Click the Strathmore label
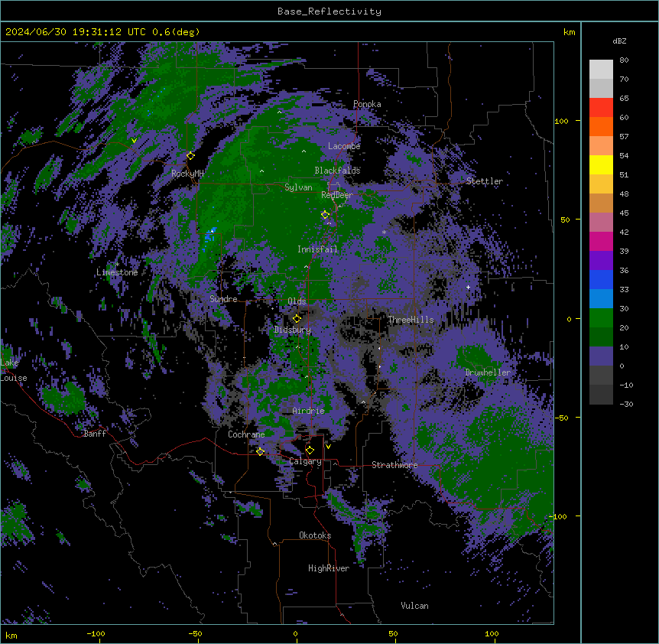This screenshot has width=659, height=644. point(394,465)
